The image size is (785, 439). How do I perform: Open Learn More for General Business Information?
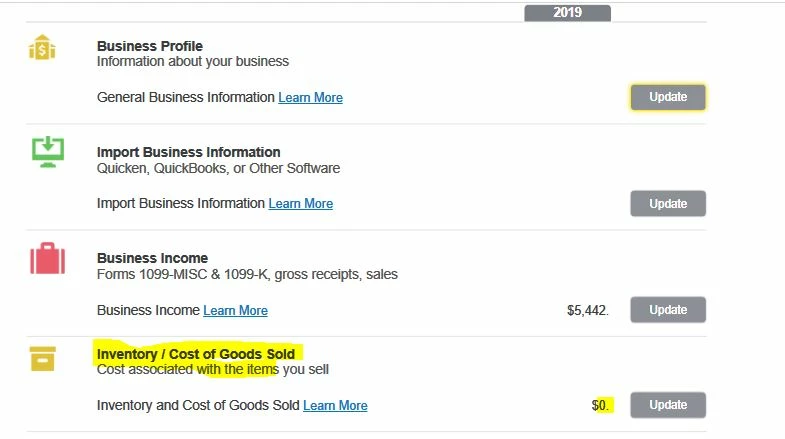point(310,98)
